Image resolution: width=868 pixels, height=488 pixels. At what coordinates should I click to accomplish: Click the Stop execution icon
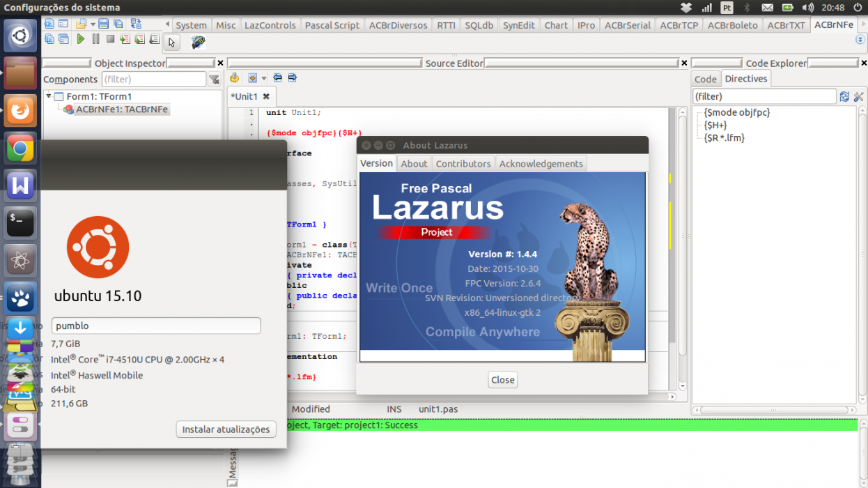[x=110, y=39]
